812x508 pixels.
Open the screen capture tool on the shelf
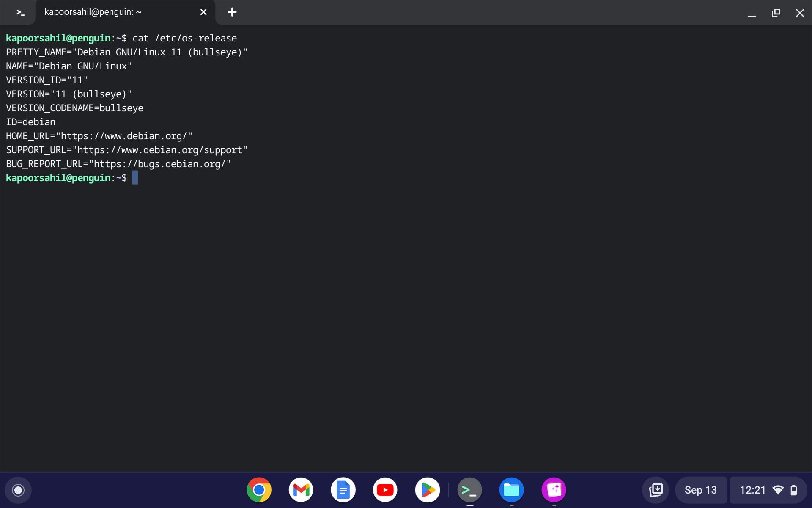point(656,490)
